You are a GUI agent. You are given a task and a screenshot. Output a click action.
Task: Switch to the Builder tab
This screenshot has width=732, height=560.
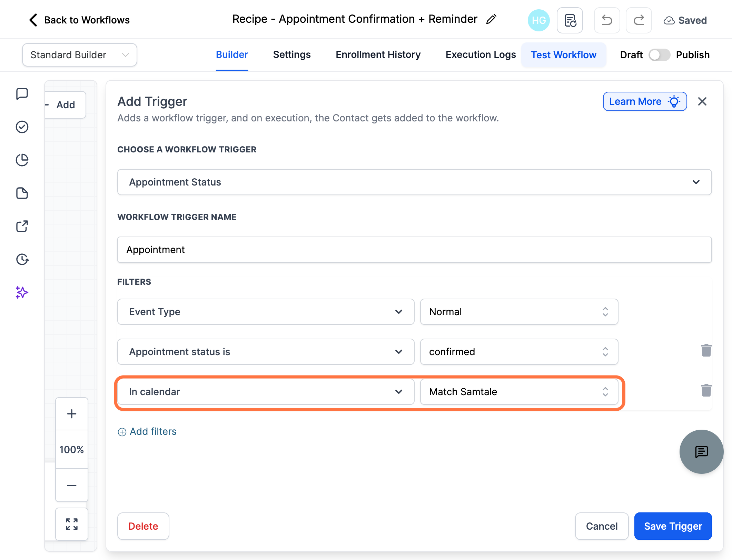coord(232,55)
